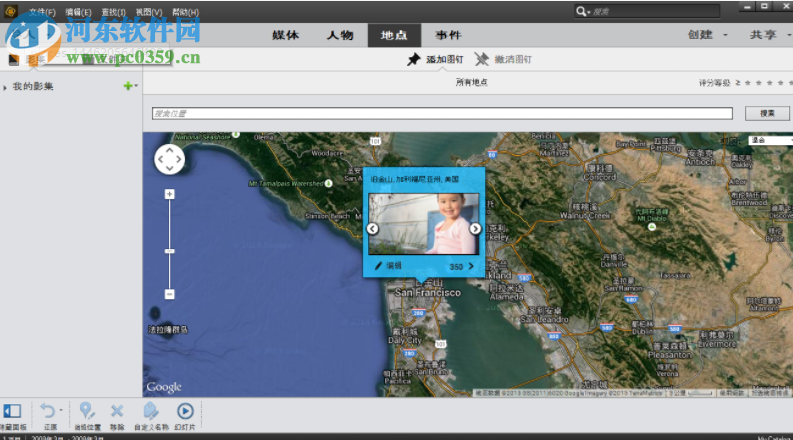Pan the map up with the navigation arrow
This screenshot has width=793, height=440.
(x=169, y=150)
